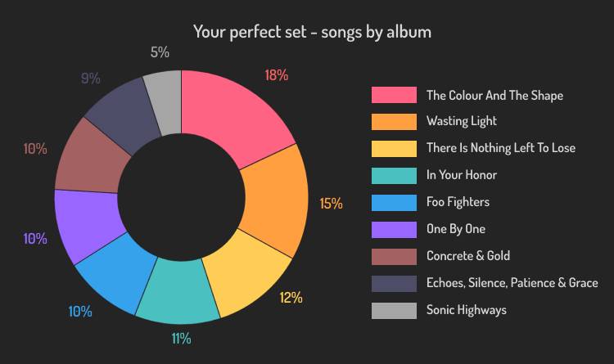This screenshot has width=614, height=364.
Task: Click the blue Foo Fighters legend swatch
Action: (x=394, y=203)
